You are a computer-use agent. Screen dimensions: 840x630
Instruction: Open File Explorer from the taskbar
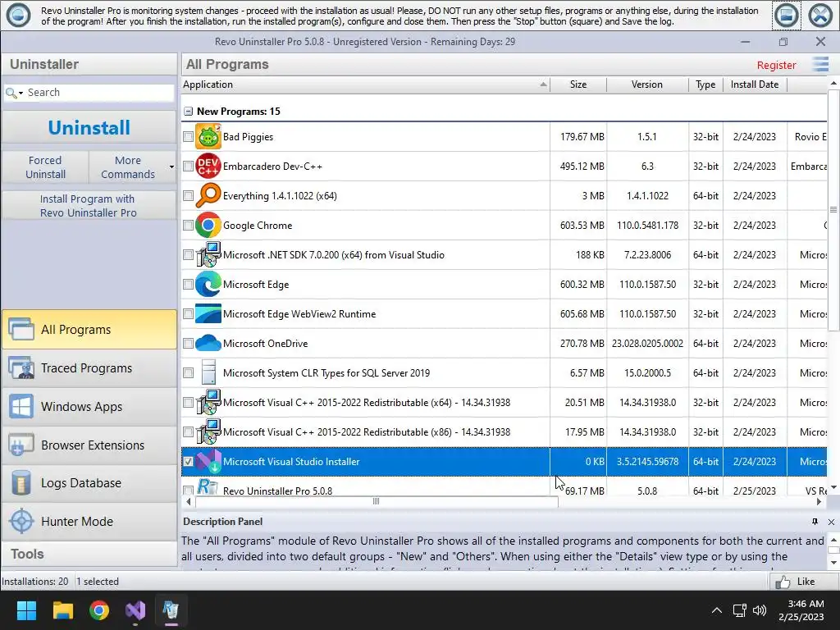tap(62, 610)
